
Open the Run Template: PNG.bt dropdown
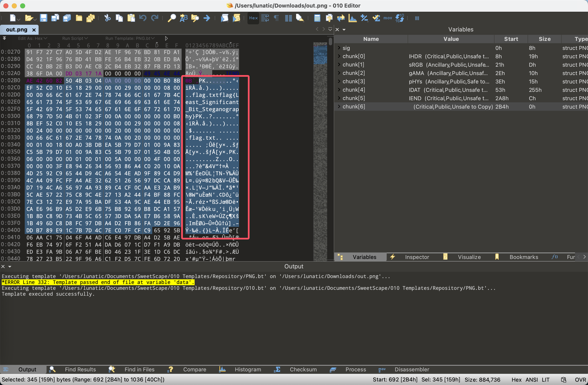[x=130, y=38]
